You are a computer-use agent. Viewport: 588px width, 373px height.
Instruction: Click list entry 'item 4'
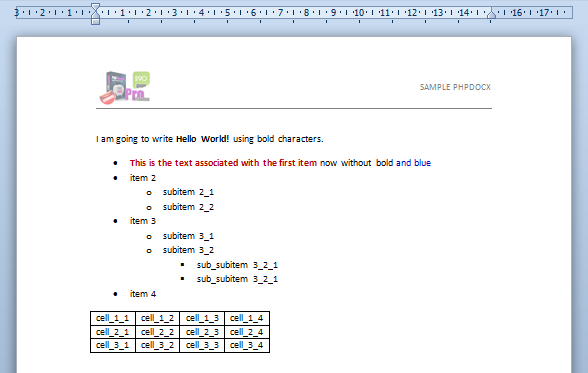(142, 294)
